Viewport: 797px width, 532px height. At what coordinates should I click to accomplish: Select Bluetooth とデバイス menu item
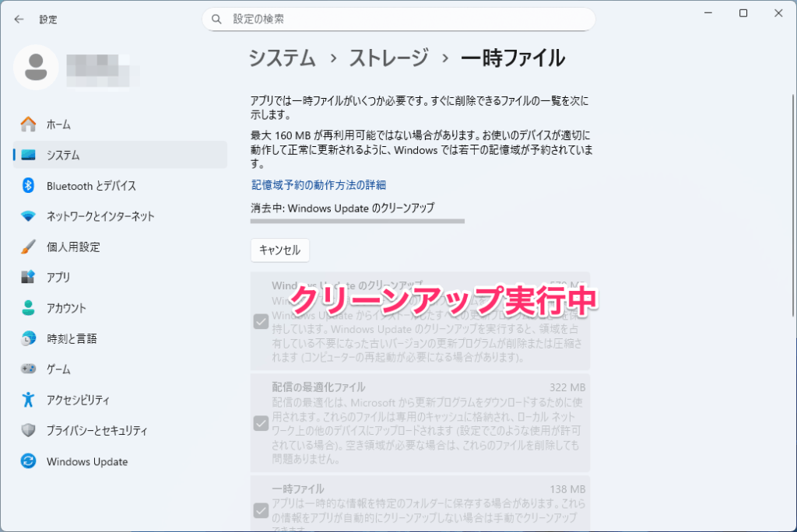[x=120, y=185]
